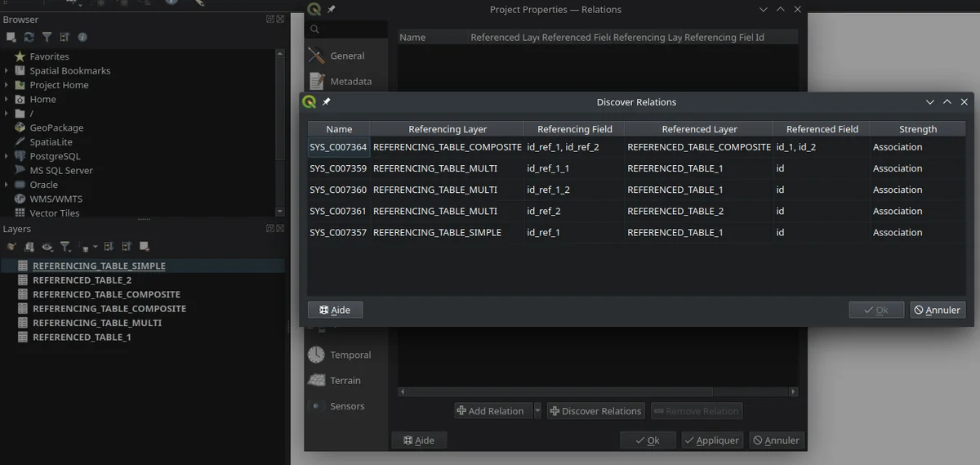Click Manage Map Themes eye icon

(x=47, y=247)
